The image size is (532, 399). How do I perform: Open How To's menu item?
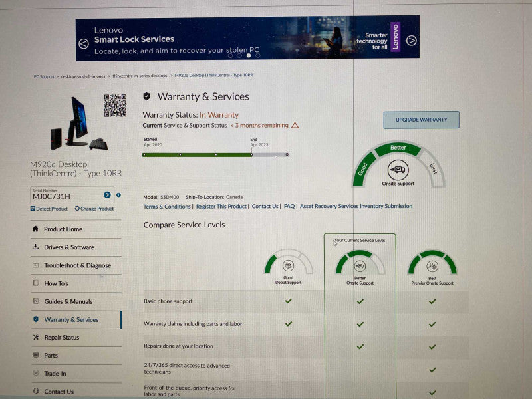76,283
